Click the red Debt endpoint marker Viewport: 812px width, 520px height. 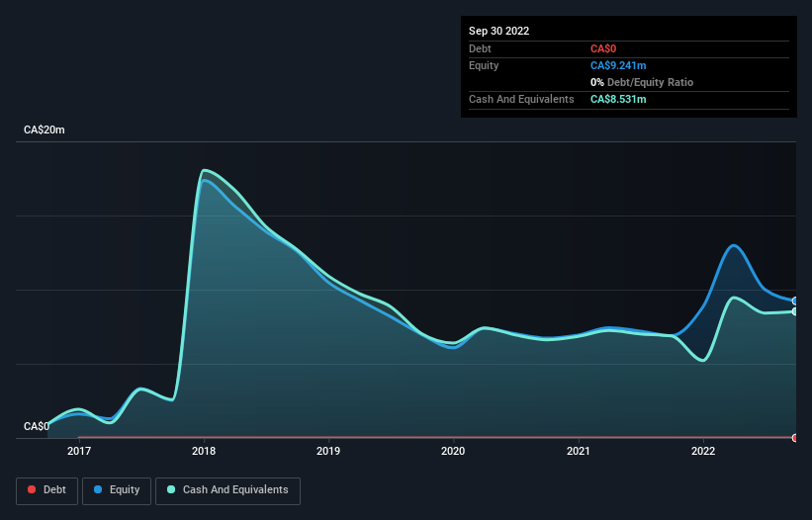(795, 438)
